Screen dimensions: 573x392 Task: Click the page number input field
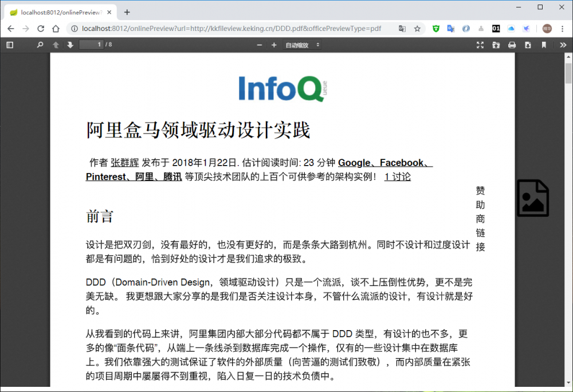point(92,45)
